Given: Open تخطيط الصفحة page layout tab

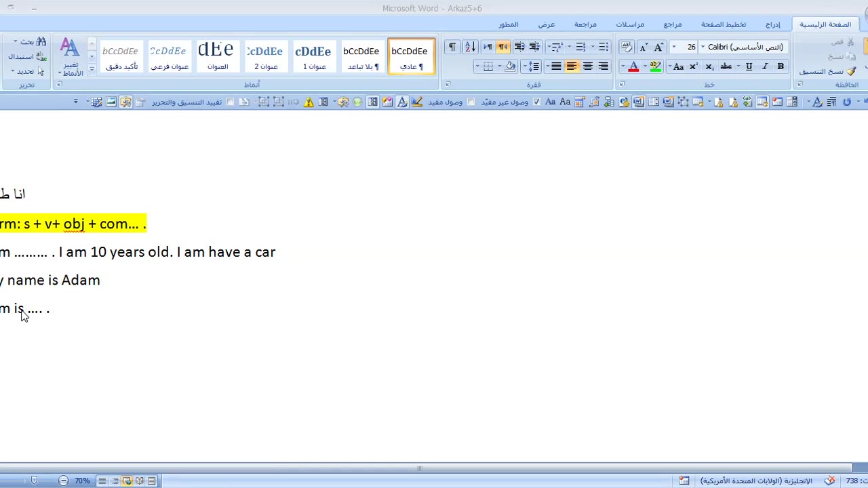Looking at the screenshot, I should point(724,24).
